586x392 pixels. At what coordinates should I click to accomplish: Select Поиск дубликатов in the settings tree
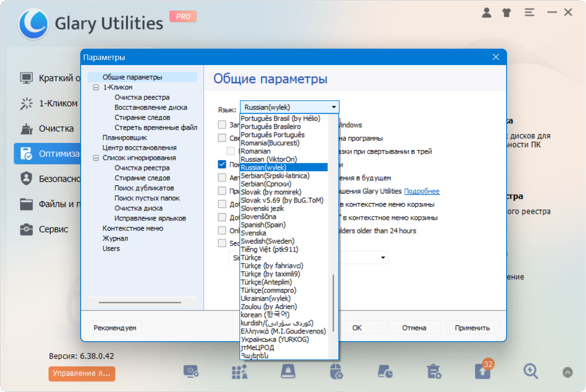pos(144,188)
